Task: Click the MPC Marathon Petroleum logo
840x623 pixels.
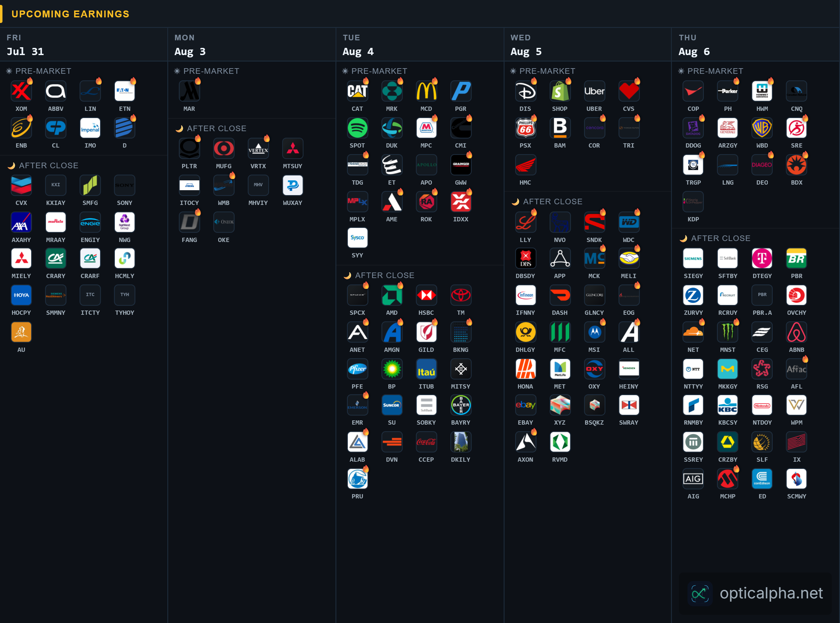Action: [427, 128]
